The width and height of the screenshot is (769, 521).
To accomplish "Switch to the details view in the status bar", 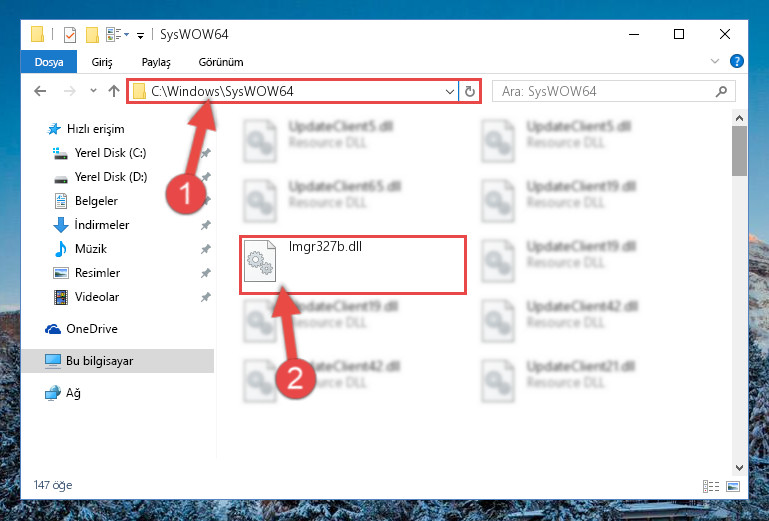I will [x=711, y=486].
